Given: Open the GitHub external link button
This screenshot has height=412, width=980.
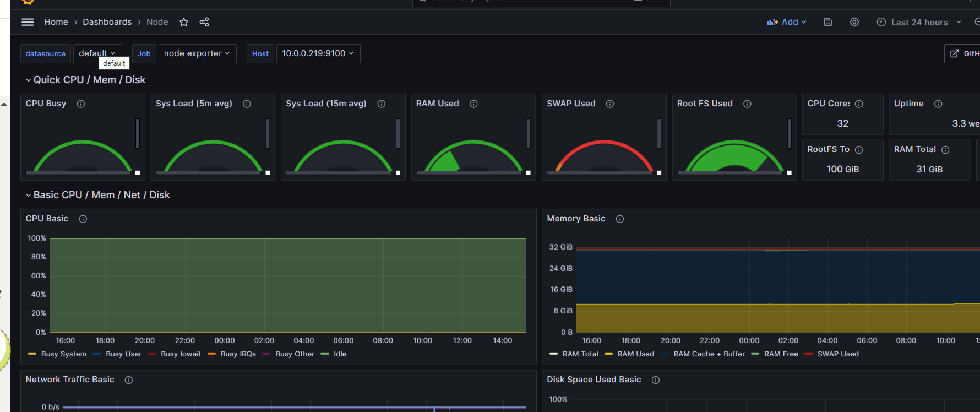Looking at the screenshot, I should click(x=963, y=53).
